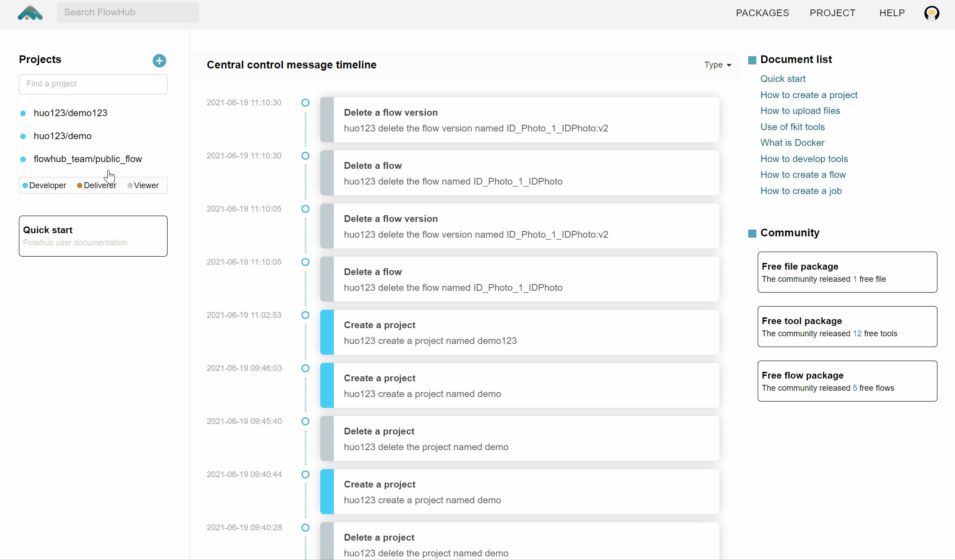
Task: Click the timeline marker at 11:02:53
Action: 305,315
